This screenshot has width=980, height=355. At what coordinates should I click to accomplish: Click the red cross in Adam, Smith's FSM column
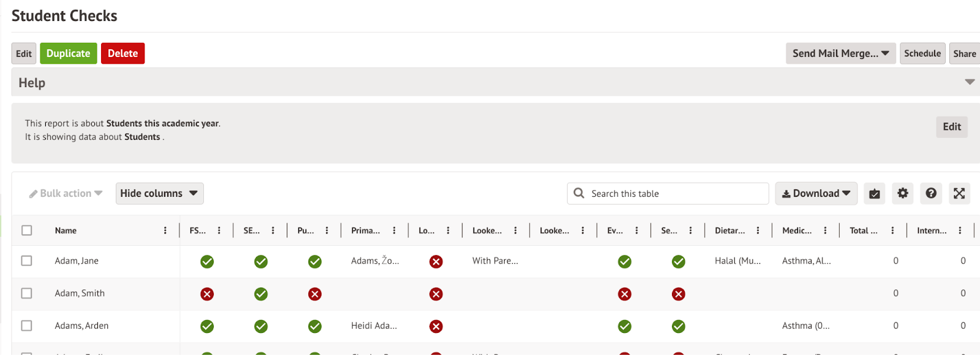207,294
